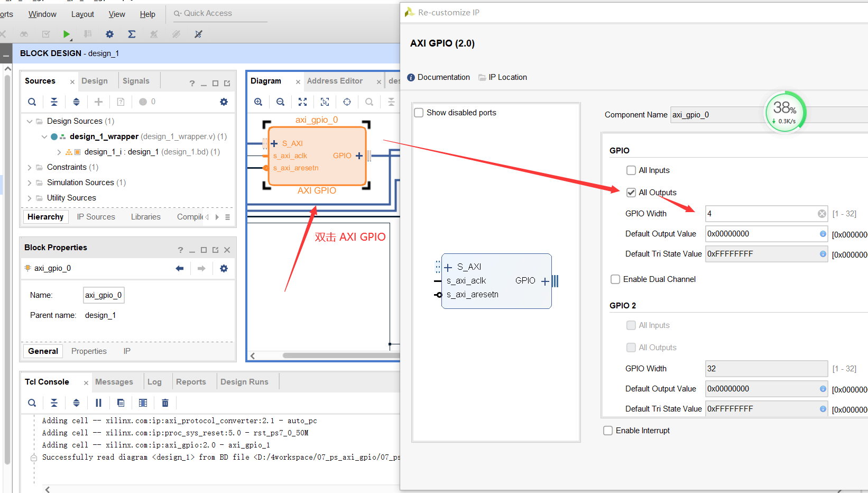
Task: Switch to Address Editor tab
Action: click(x=335, y=81)
